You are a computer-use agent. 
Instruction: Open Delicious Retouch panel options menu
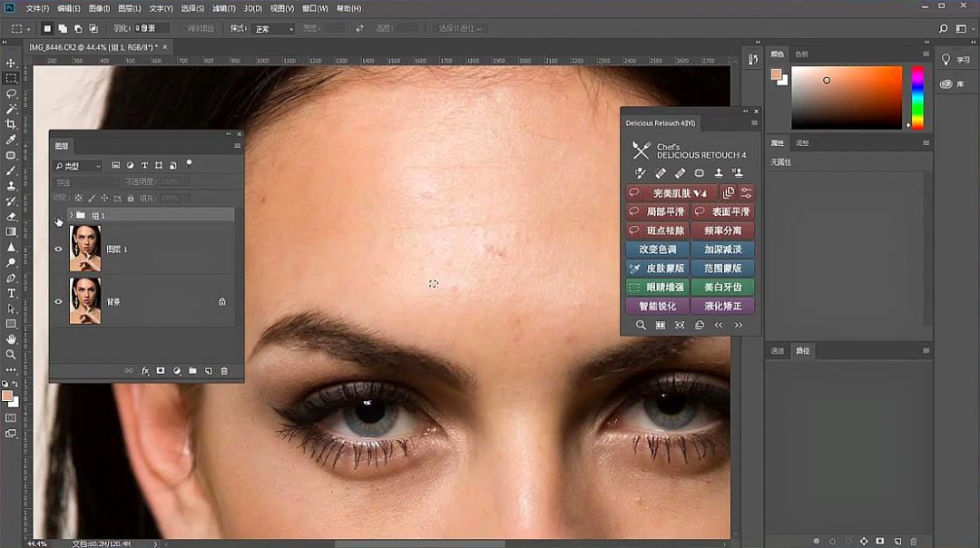tap(754, 123)
